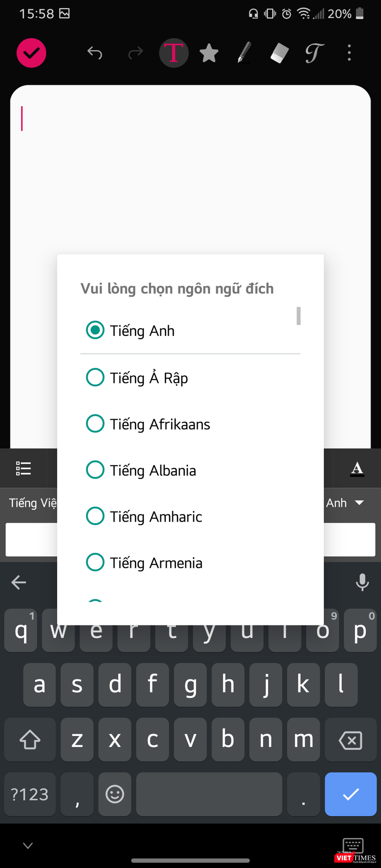Select the Eraser tool icon
381x868 pixels.
(279, 53)
